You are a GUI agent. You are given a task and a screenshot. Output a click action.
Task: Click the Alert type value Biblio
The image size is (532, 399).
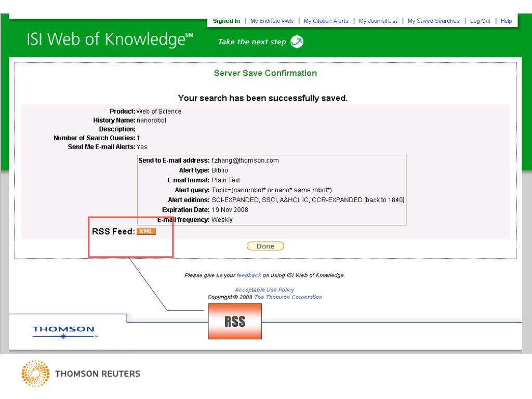coord(220,170)
